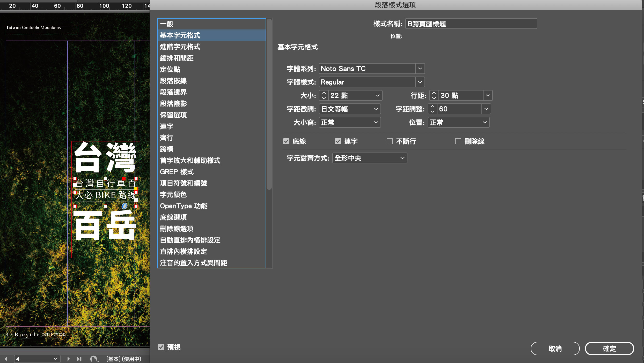The height and width of the screenshot is (363, 644).
Task: Click the 確定 confirm button
Action: coord(609,349)
